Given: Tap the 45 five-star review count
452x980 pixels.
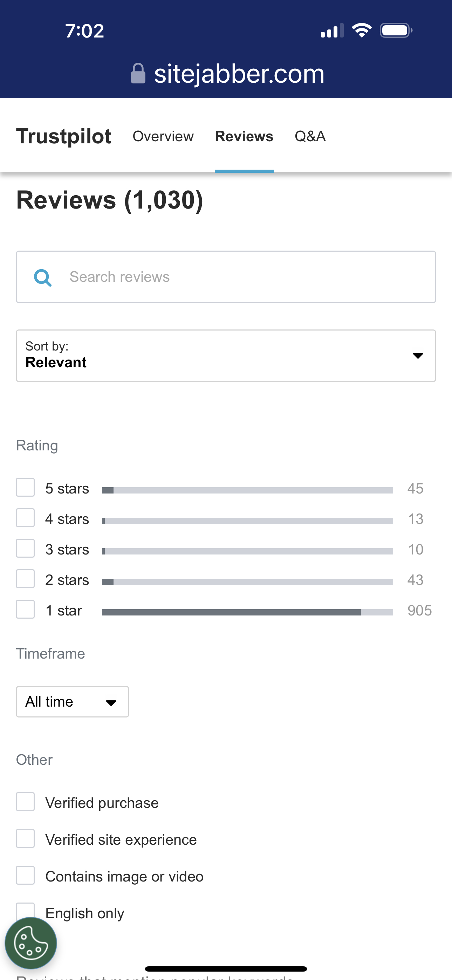Looking at the screenshot, I should (x=415, y=489).
